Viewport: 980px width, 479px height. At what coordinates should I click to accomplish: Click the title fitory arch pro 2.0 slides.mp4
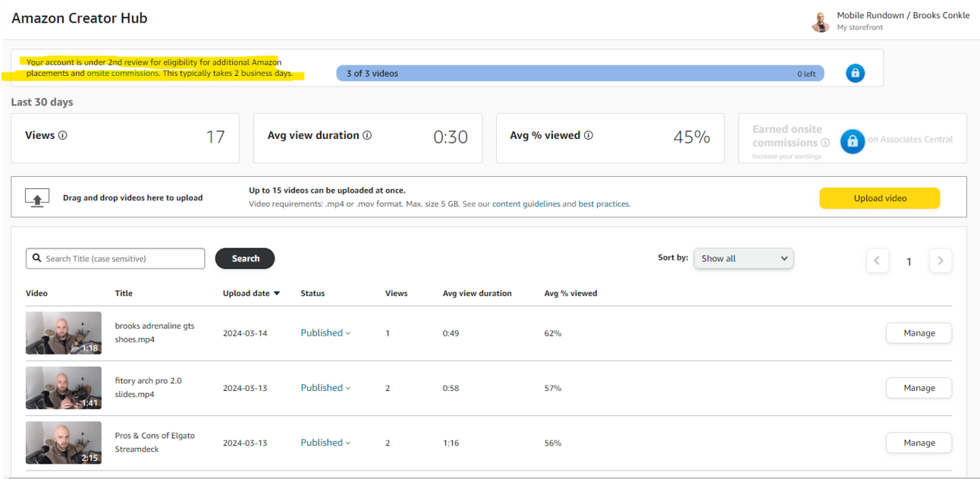[149, 387]
